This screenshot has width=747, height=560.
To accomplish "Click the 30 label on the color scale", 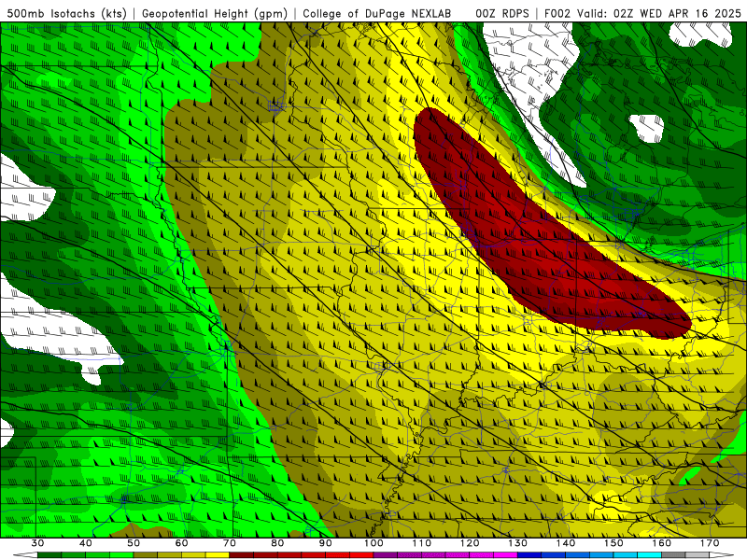I will click(37, 543).
